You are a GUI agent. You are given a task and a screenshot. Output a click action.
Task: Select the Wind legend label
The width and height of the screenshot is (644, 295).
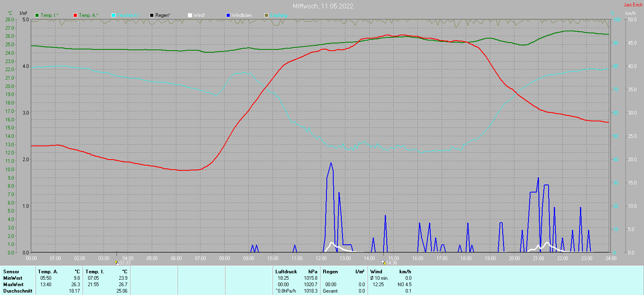pyautogui.click(x=199, y=15)
